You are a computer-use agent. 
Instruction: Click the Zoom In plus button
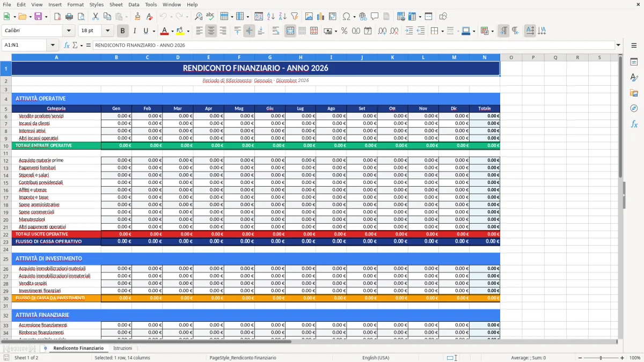click(x=623, y=358)
